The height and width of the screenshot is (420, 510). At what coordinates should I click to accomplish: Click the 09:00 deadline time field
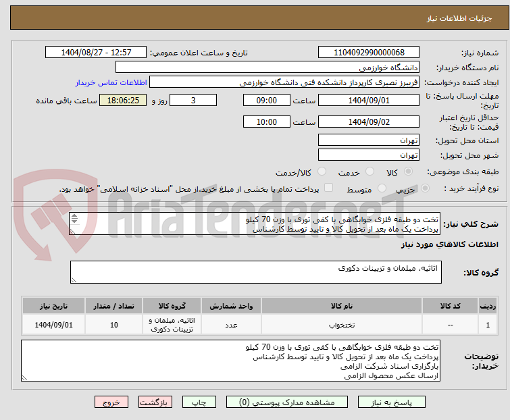(x=266, y=100)
